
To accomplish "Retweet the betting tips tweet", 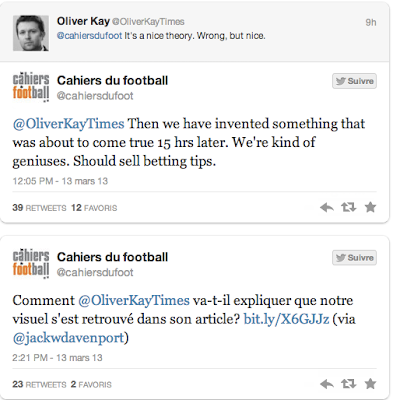I will coord(349,207).
